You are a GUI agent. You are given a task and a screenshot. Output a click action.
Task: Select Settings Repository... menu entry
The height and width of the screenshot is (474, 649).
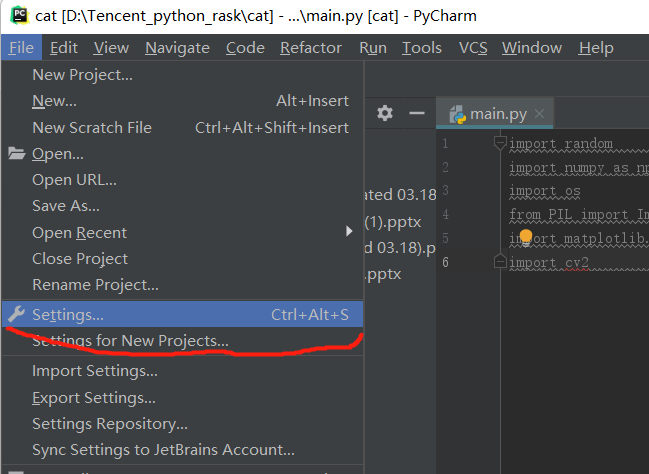183,424
